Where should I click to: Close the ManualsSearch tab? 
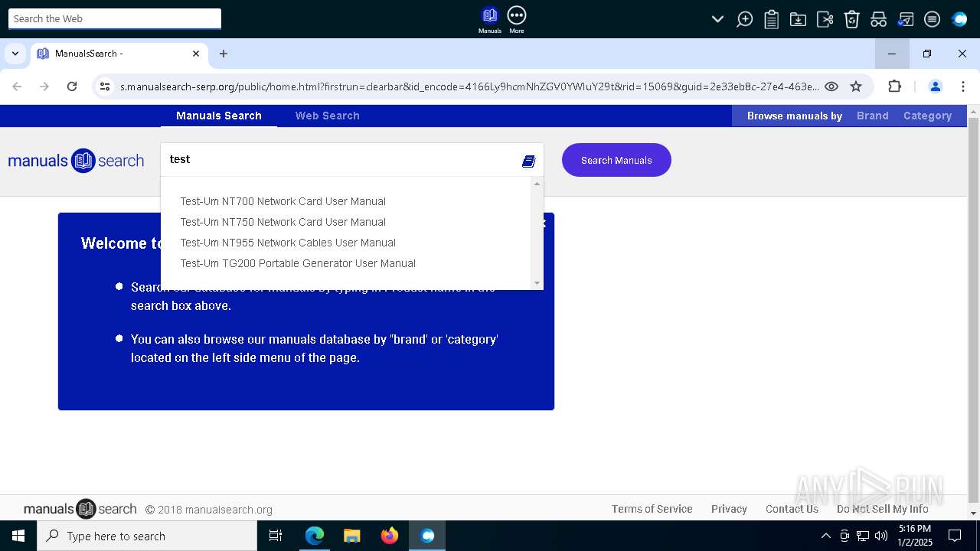196,54
